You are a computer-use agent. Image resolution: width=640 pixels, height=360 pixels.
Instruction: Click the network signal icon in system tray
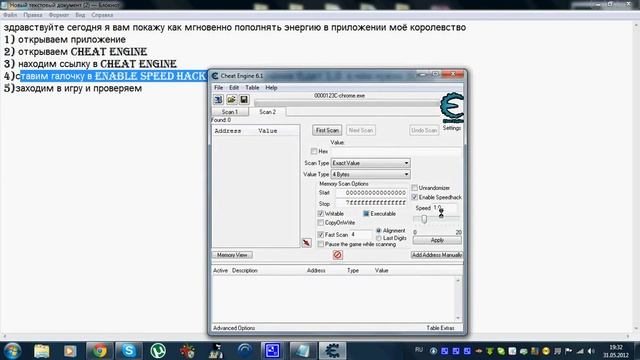580,351
